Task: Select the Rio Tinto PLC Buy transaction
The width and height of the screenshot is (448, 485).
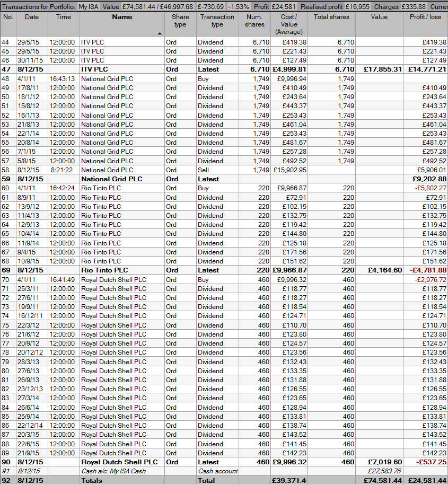Action: coord(122,188)
